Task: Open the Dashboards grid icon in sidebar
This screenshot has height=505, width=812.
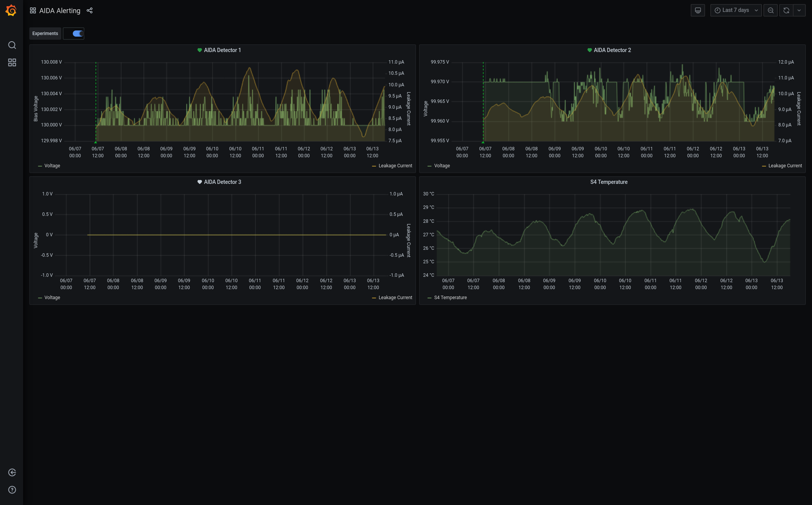Action: click(x=12, y=62)
